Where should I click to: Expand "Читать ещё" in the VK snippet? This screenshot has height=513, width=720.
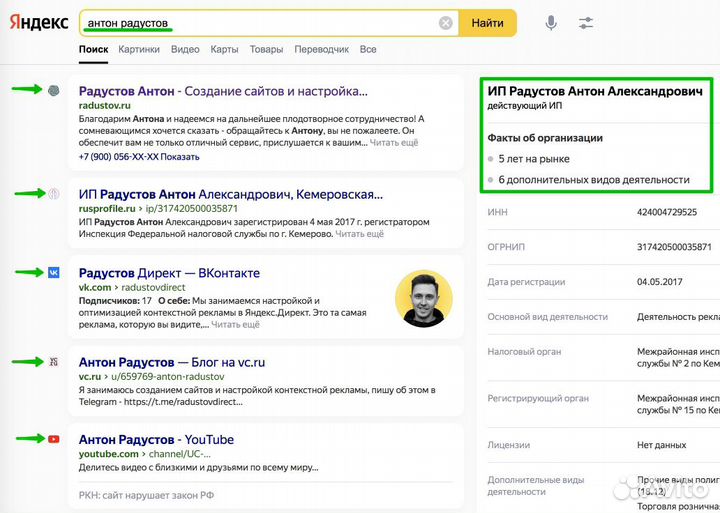point(235,324)
